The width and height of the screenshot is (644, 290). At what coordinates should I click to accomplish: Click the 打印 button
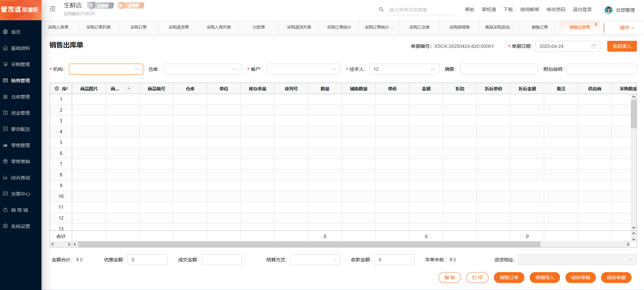[x=477, y=278]
